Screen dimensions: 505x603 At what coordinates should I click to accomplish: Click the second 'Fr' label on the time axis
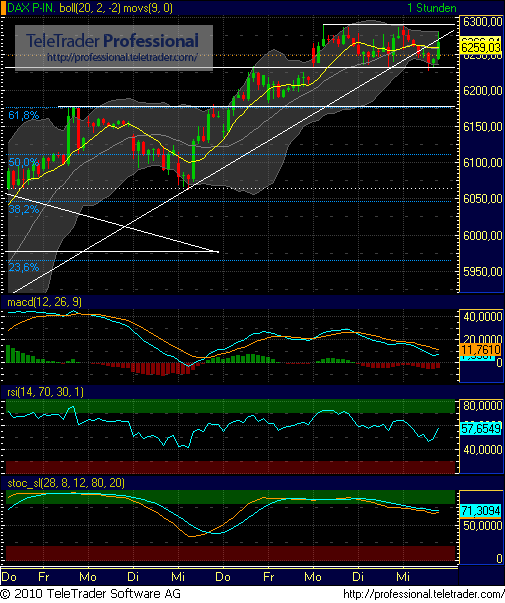(268, 577)
